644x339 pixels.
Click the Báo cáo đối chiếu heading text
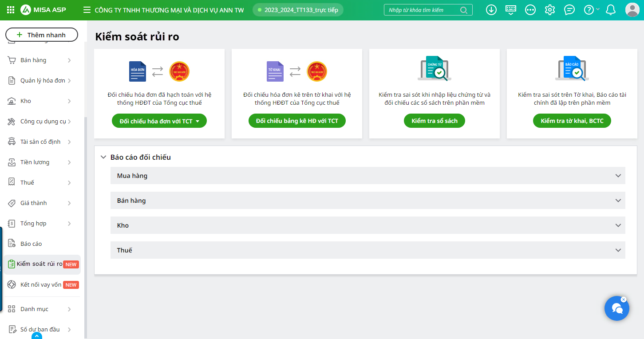pyautogui.click(x=141, y=157)
